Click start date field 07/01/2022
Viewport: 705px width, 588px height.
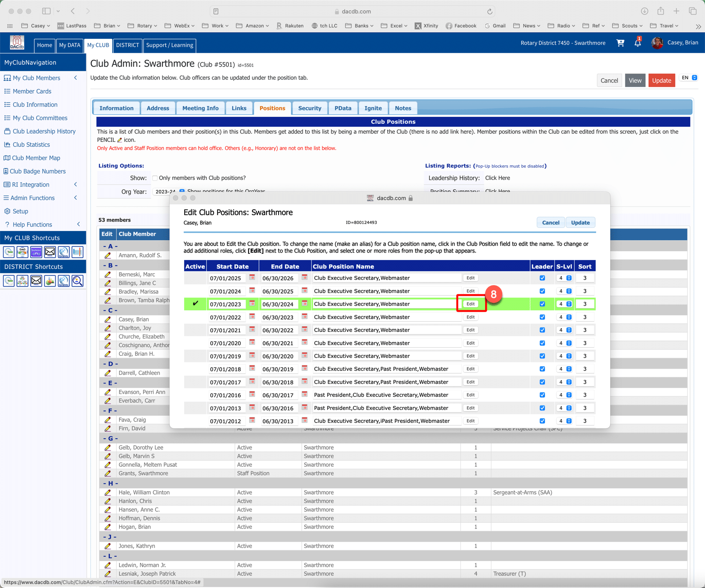[x=226, y=317]
